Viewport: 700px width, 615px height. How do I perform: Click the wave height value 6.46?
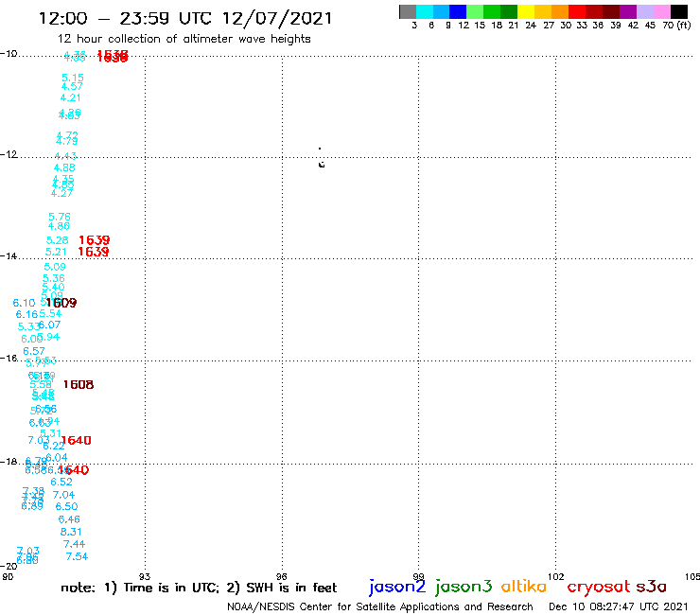[69, 519]
